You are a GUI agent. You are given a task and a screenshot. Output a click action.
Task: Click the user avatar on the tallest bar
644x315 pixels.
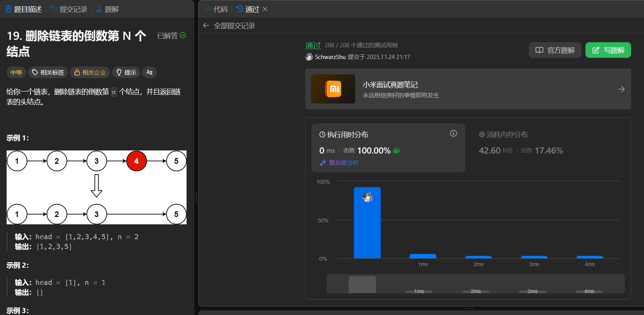point(367,197)
